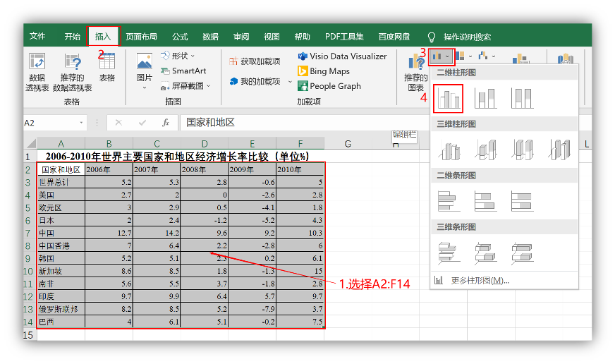
Task: Switch to the 开始 ribbon tab
Action: click(x=72, y=37)
